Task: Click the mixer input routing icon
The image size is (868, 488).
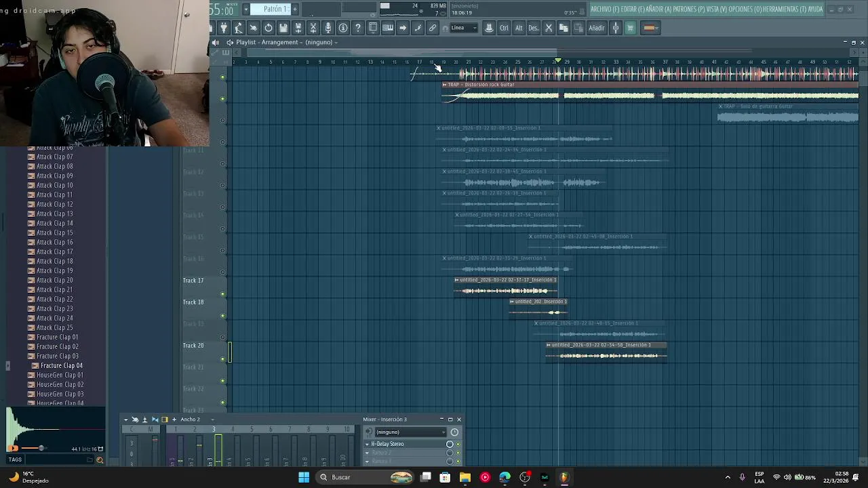Action: point(369,432)
